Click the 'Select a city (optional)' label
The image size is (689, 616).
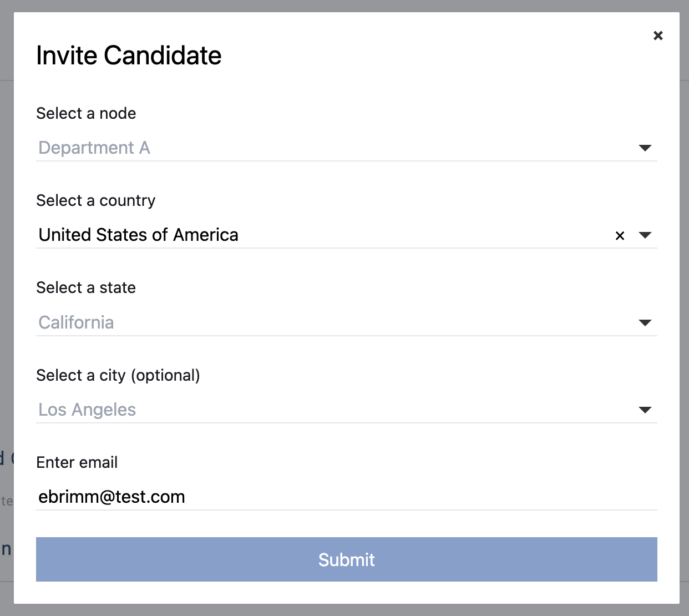pyautogui.click(x=118, y=375)
